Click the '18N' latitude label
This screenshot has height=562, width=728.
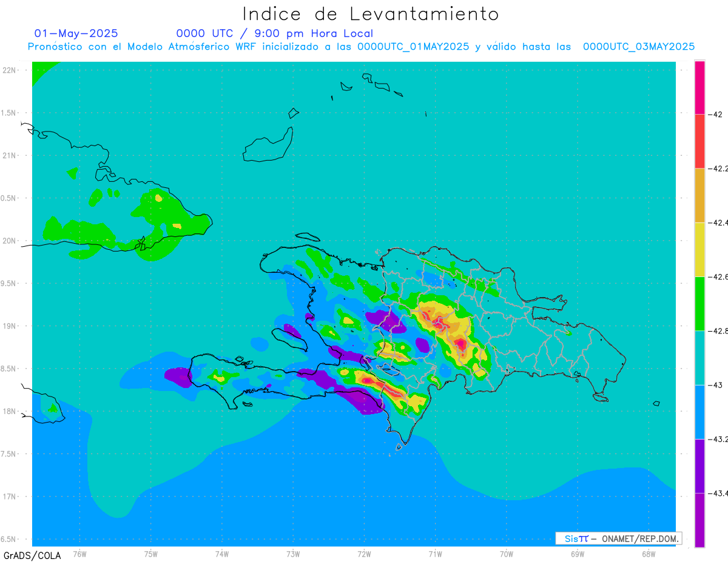click(10, 411)
